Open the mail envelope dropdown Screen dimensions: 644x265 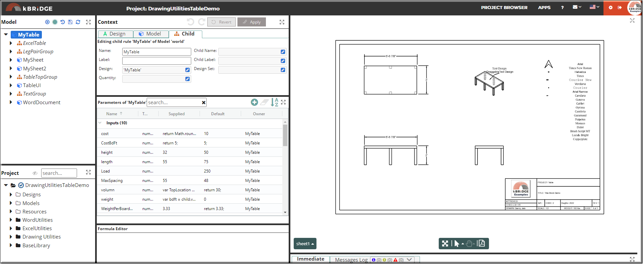[577, 7]
